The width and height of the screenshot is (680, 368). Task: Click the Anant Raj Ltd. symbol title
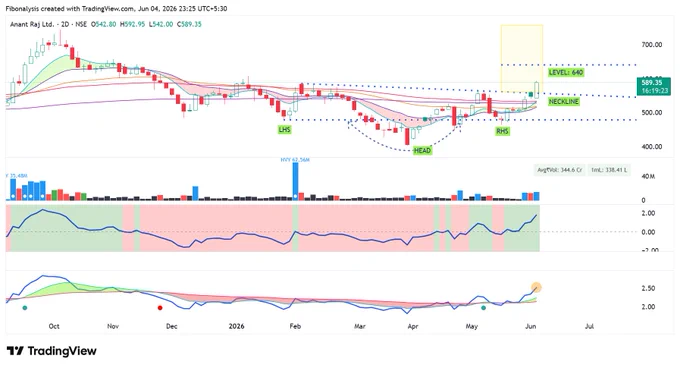32,24
